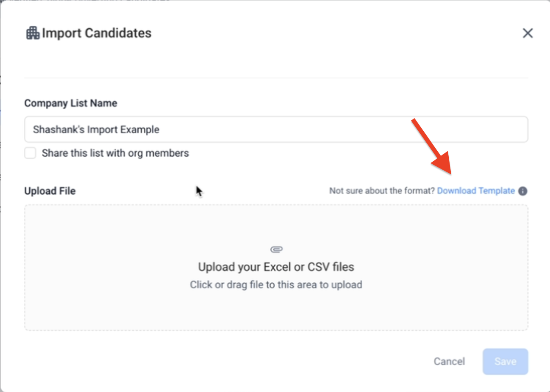Click the 'Import Candidates' dialog title

[97, 33]
